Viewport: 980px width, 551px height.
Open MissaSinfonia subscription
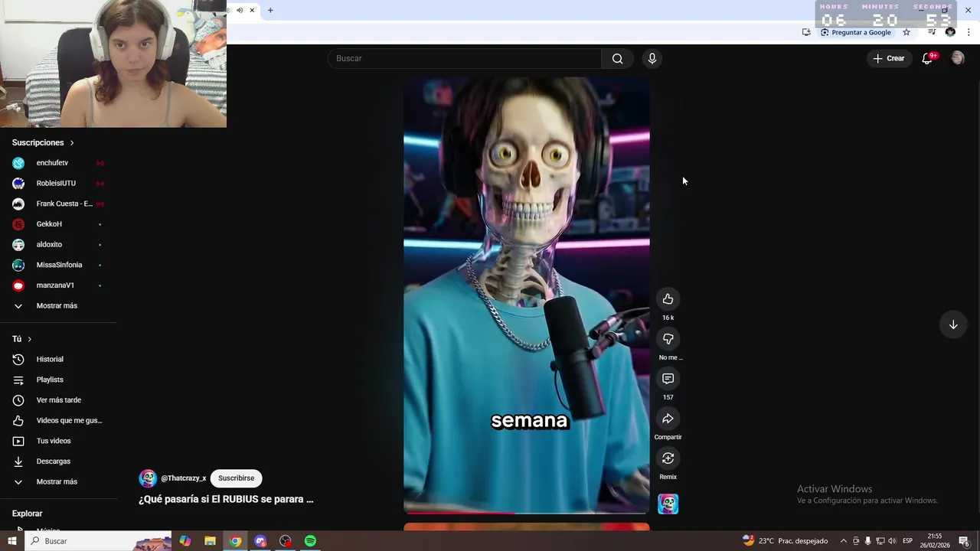(x=59, y=265)
